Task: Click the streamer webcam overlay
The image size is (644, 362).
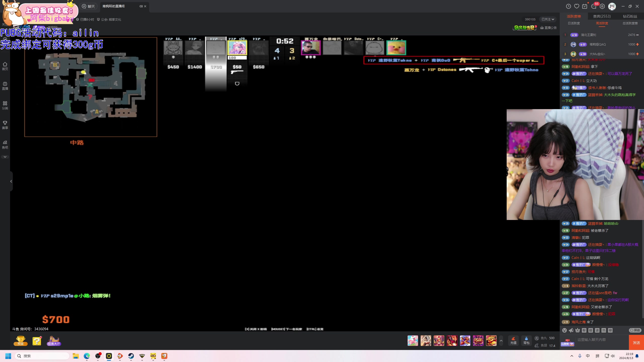Action: tap(575, 164)
